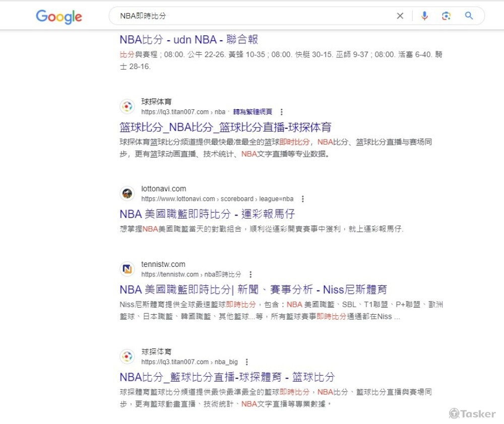
Task: Click the Tasker watermark logo
Action: (x=472, y=414)
